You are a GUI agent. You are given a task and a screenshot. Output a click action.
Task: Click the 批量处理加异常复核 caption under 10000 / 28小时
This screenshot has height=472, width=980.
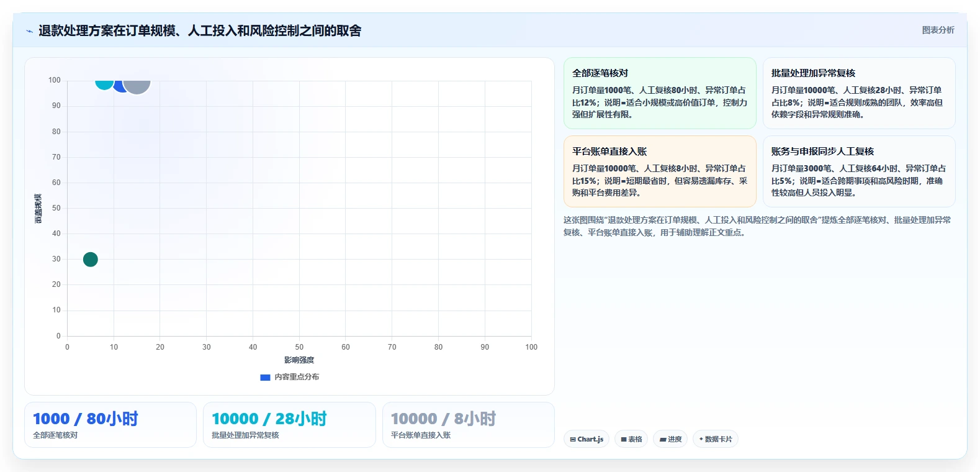(x=245, y=435)
